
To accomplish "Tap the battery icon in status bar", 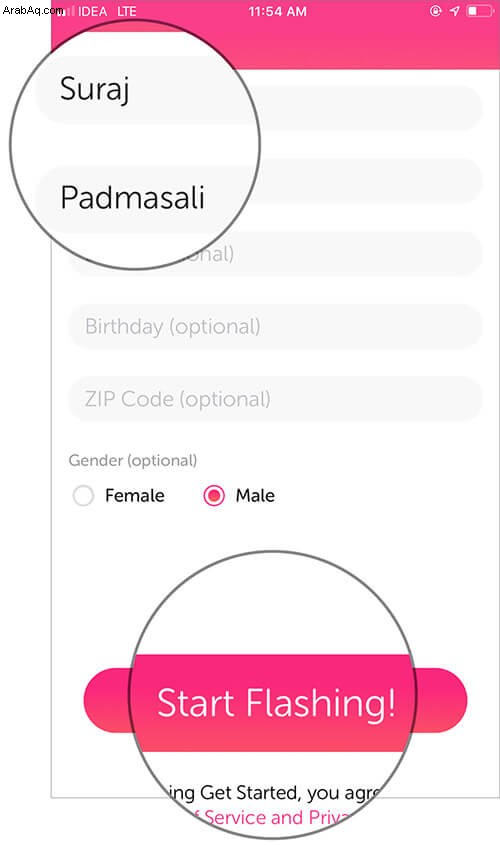I will tap(480, 11).
